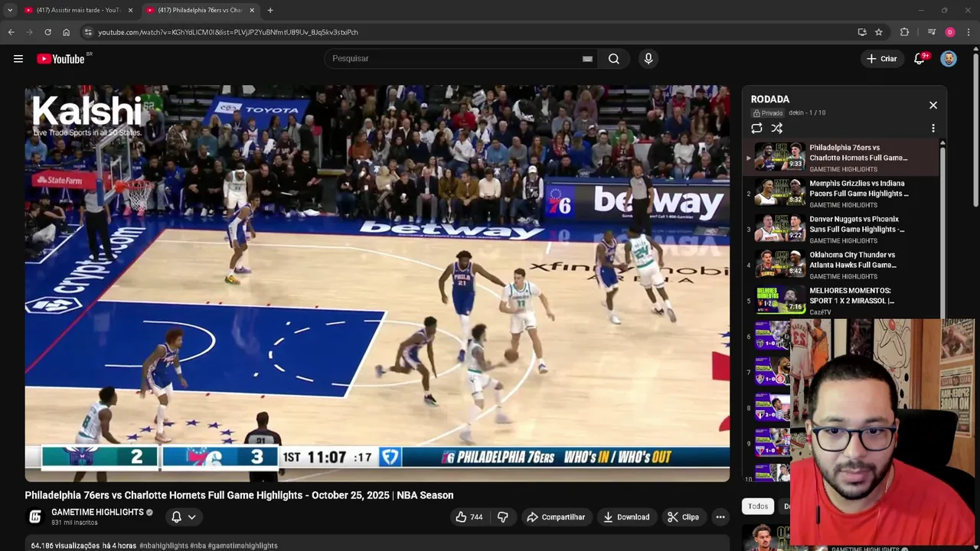Open the RODADA playlist title link
Screen dimensions: 980x551
coord(769,99)
